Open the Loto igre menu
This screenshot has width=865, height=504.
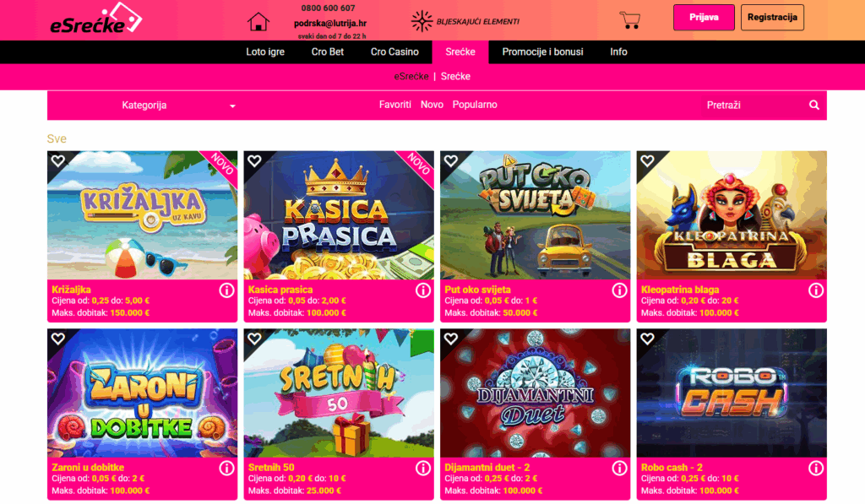[265, 51]
